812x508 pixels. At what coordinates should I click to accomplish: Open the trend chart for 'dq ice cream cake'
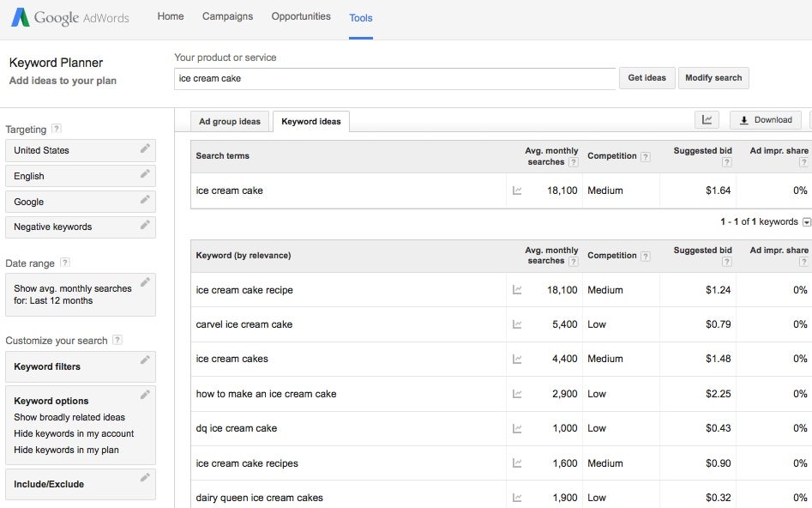[517, 429]
